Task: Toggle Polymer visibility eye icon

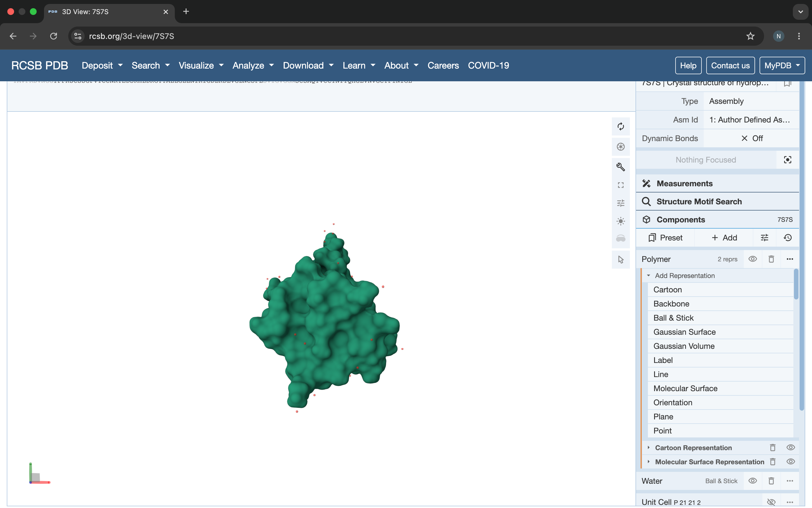Action: click(753, 259)
